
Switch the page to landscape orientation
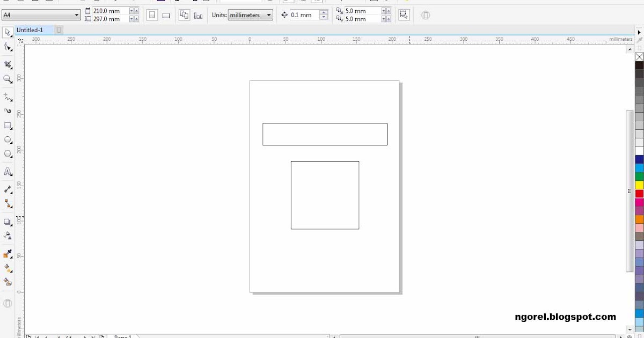point(166,14)
